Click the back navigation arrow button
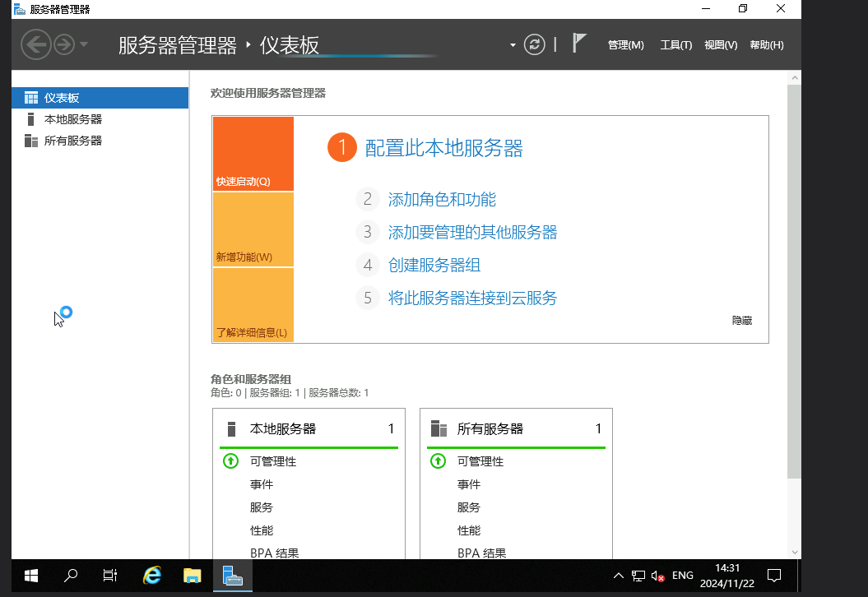This screenshot has width=868, height=597. tap(35, 44)
